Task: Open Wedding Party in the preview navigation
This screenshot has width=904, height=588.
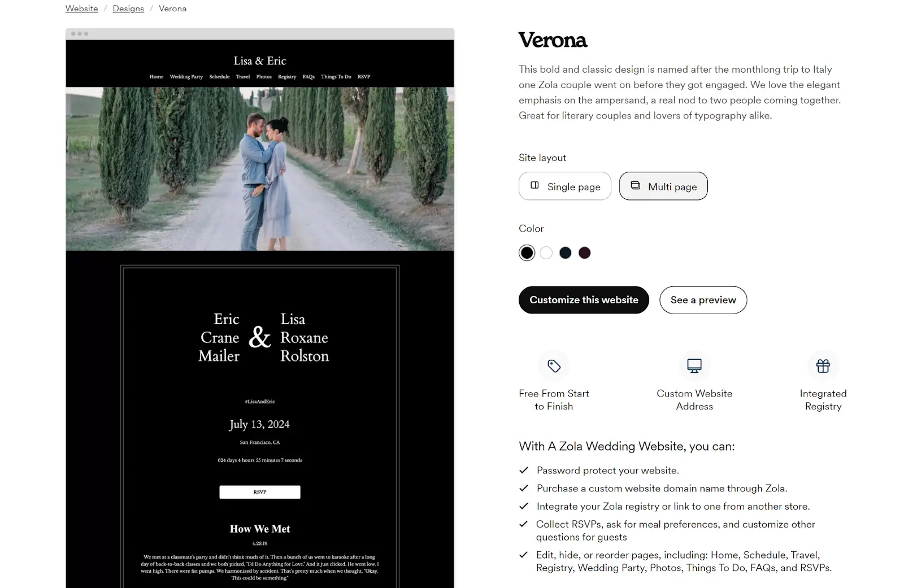Action: coord(186,77)
